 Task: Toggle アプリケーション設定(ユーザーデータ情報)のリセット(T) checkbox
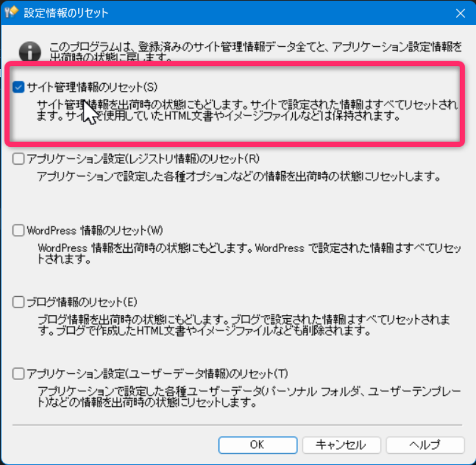(x=18, y=373)
